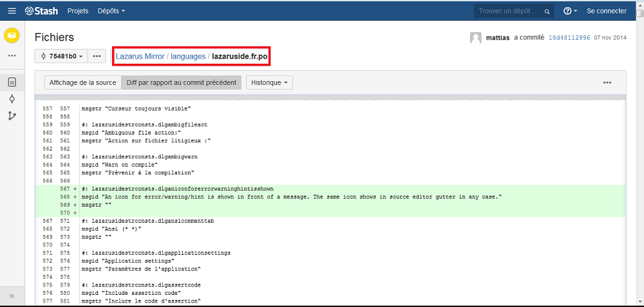Click the Stash logo
Viewport: 644px width, 307px height.
(42, 11)
